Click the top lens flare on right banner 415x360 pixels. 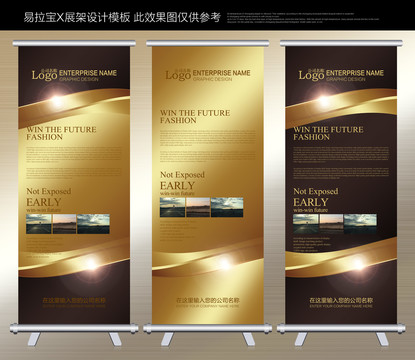pos(324,100)
